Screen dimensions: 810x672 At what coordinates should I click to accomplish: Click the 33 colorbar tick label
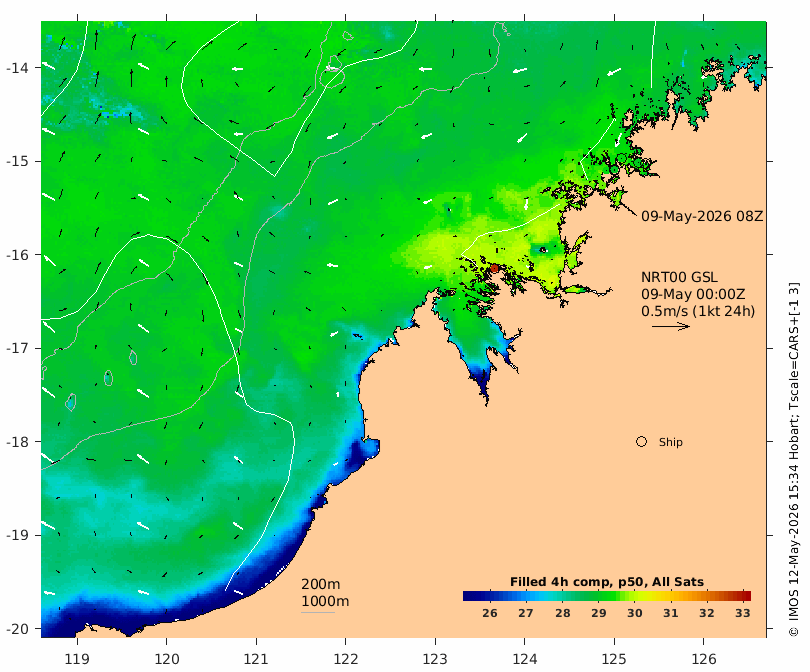click(742, 613)
